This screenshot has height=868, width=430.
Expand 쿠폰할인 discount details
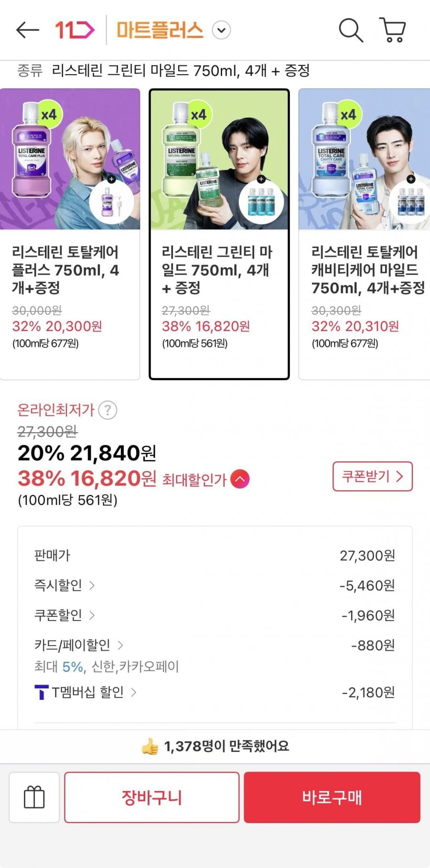tap(64, 615)
